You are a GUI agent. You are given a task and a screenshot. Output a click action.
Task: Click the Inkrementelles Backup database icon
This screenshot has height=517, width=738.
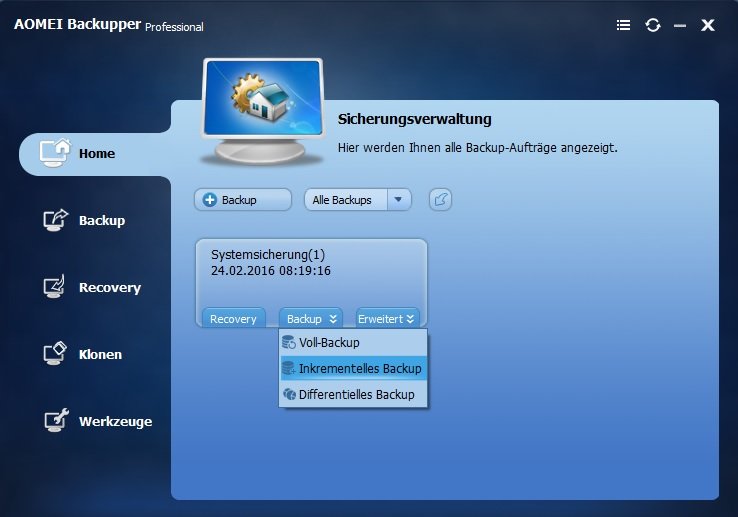click(x=289, y=368)
